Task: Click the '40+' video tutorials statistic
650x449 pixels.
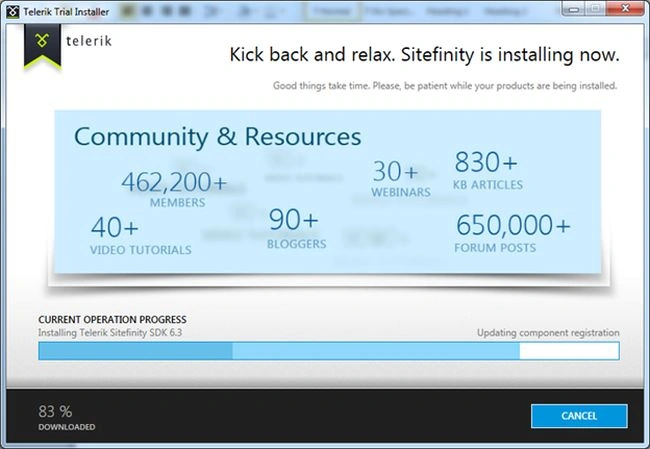Action: coord(141,235)
